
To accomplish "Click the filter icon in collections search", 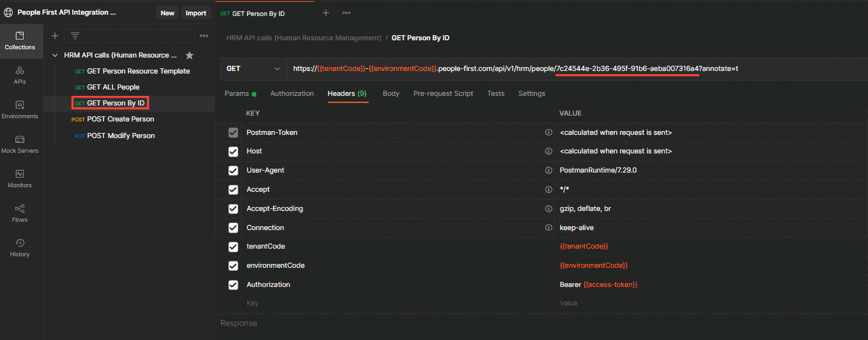I will pos(75,36).
